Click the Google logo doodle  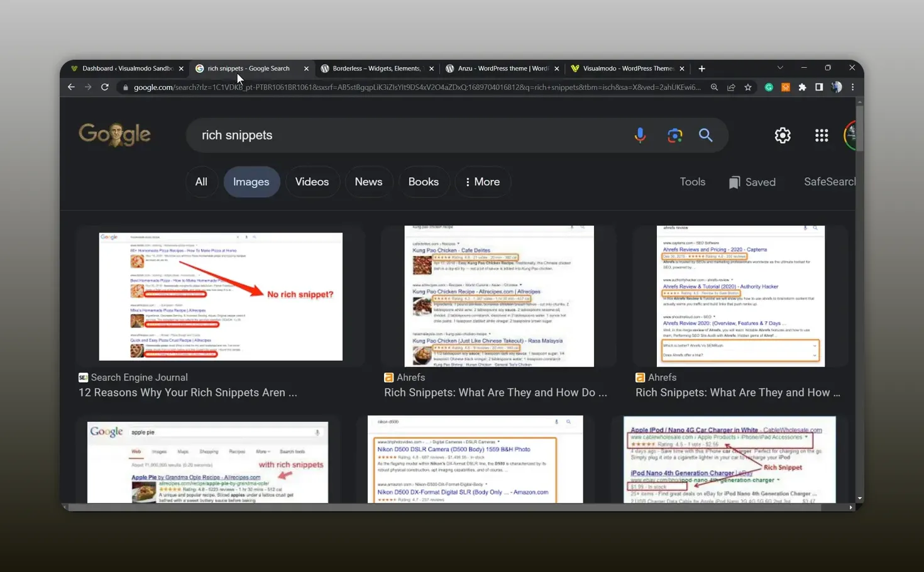114,135
